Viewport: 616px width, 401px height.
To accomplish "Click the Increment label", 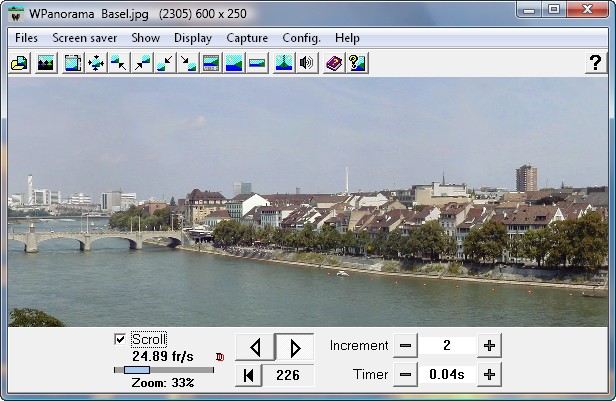I will click(x=359, y=346).
